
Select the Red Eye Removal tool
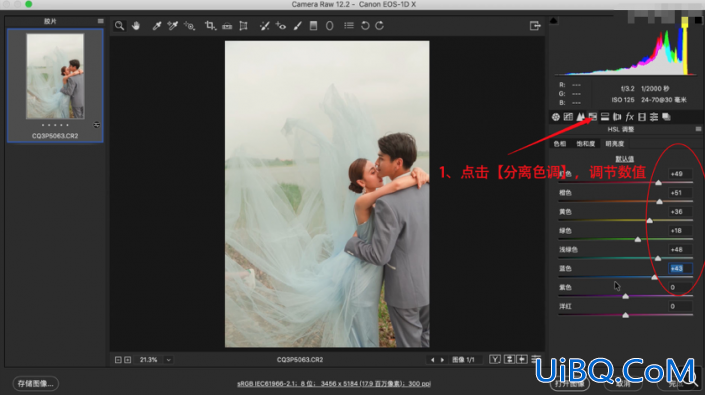281,26
